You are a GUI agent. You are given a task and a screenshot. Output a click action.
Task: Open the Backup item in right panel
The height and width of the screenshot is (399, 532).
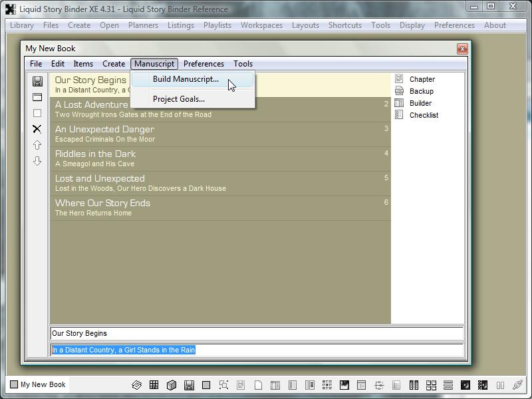pyautogui.click(x=421, y=91)
